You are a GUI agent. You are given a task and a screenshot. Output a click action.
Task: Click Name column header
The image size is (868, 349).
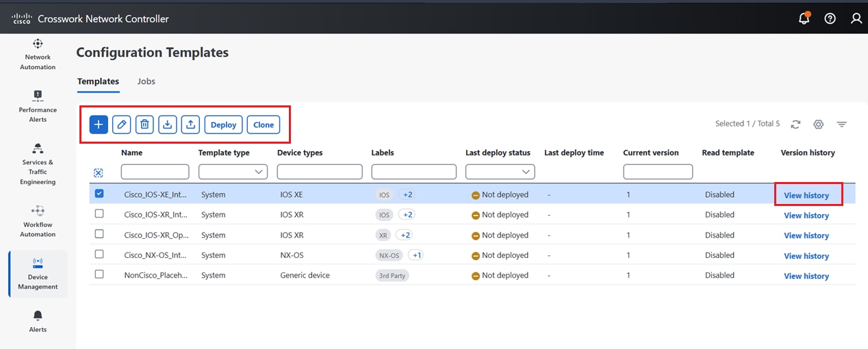point(132,153)
